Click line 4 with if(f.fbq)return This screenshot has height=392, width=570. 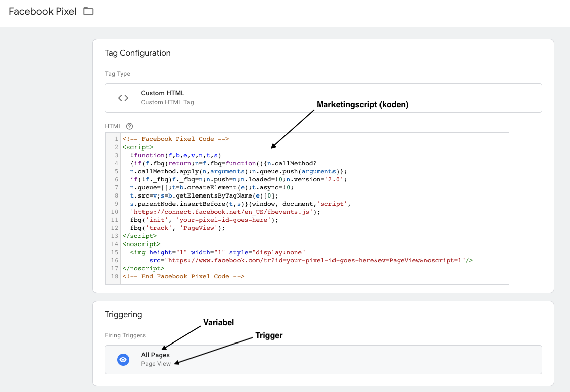tap(223, 164)
